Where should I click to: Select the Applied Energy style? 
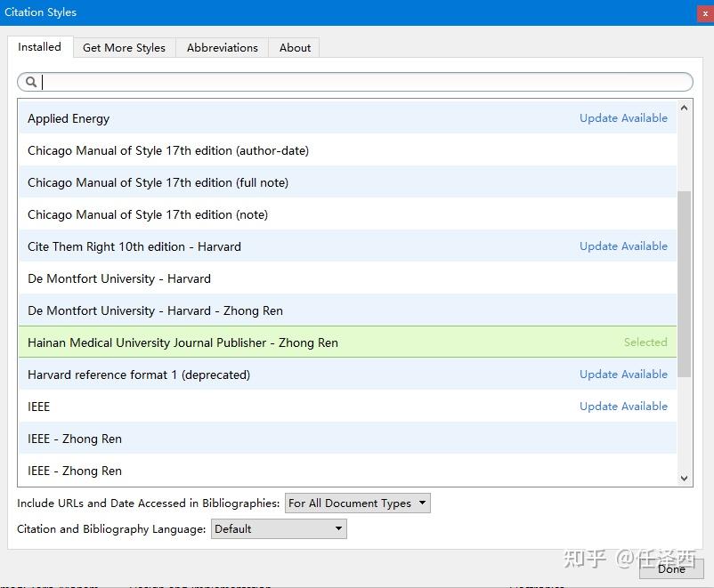[347, 118]
